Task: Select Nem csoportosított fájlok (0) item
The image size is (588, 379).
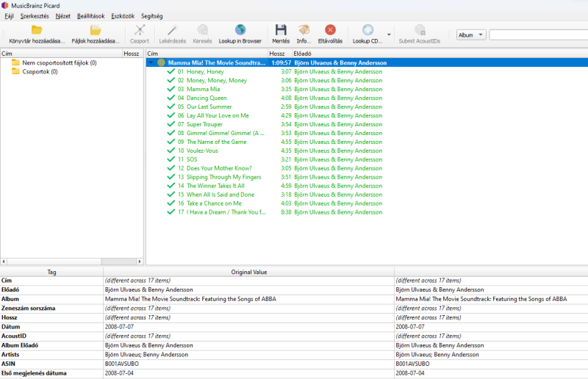Action: click(x=60, y=62)
